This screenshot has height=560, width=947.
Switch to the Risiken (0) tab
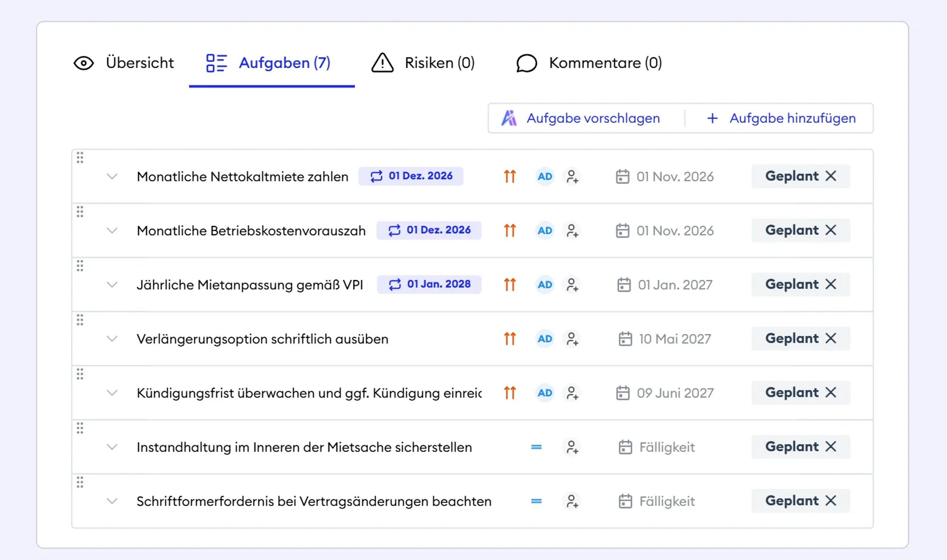coord(423,63)
